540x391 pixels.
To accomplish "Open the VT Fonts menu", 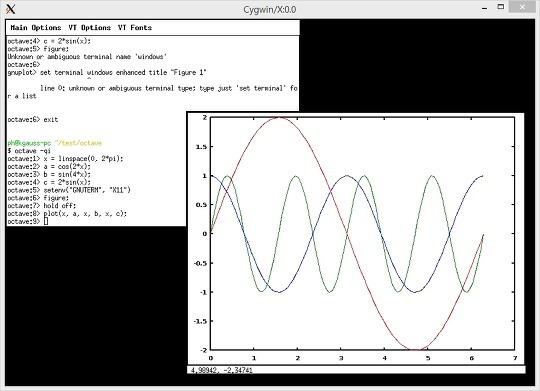I will (135, 28).
